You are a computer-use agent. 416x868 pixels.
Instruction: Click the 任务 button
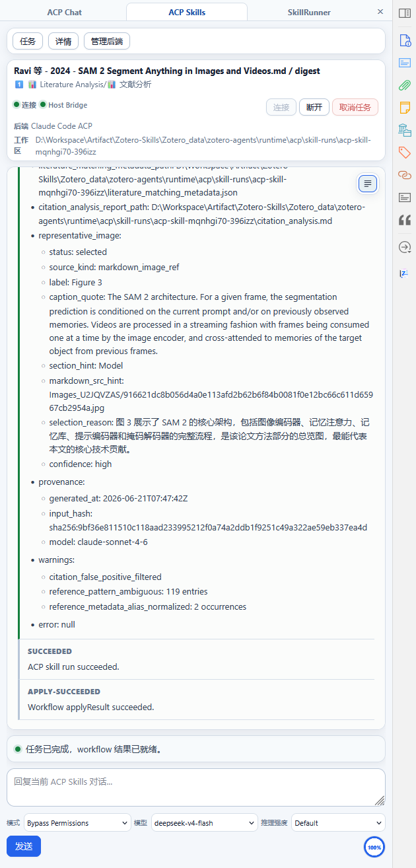(x=28, y=41)
